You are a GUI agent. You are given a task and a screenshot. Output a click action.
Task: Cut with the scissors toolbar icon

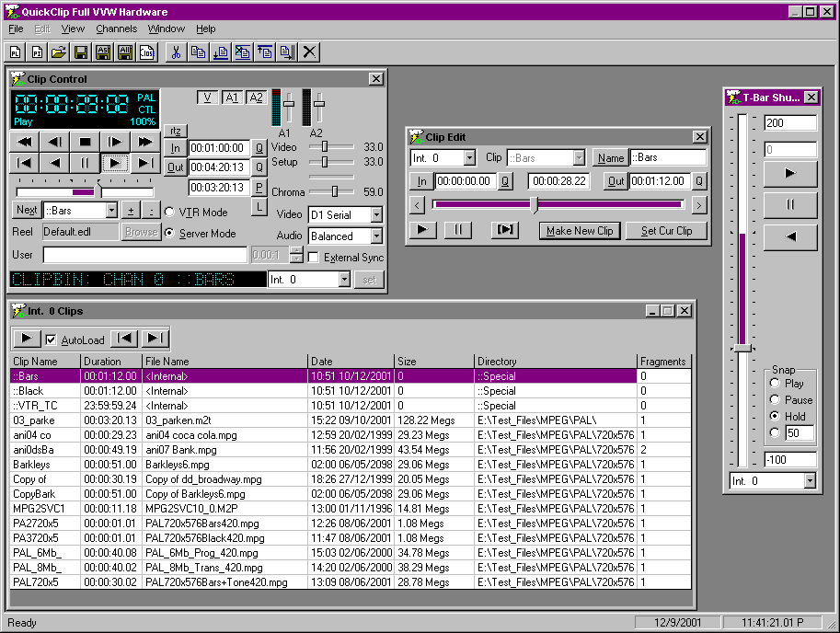176,52
